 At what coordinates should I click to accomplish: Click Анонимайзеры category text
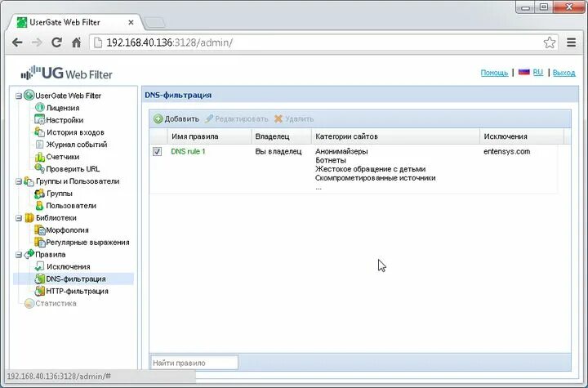click(341, 152)
